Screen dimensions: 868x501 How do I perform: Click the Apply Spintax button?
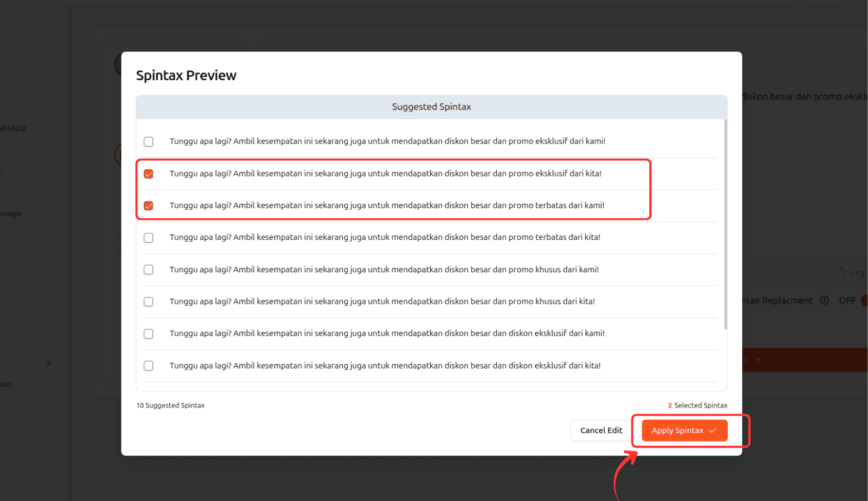point(684,430)
